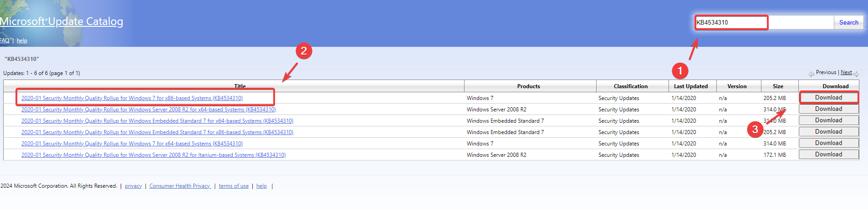Open the Microsoft Update Catalog home link

click(61, 21)
